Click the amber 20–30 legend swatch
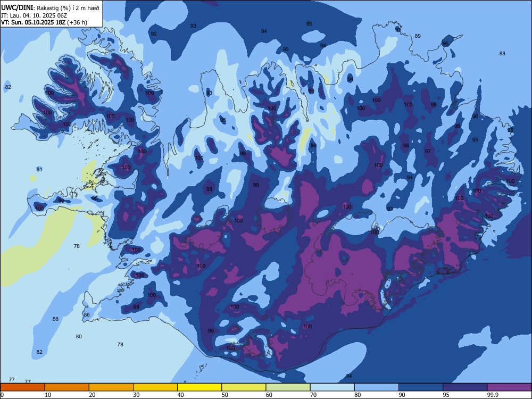532x399 pixels. click(x=111, y=387)
